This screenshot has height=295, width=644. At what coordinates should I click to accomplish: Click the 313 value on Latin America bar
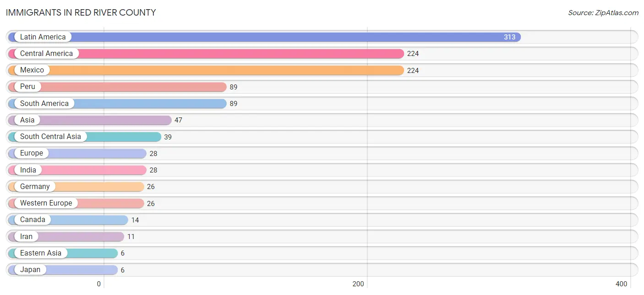click(509, 37)
